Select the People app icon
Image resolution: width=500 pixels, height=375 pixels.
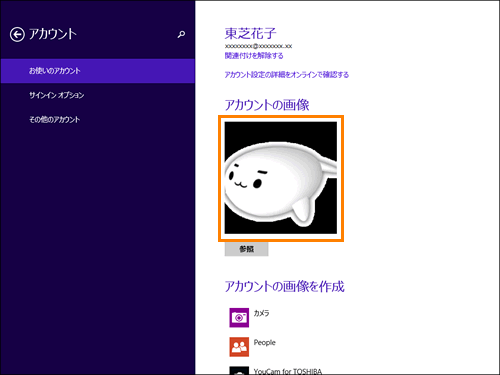pos(239,347)
